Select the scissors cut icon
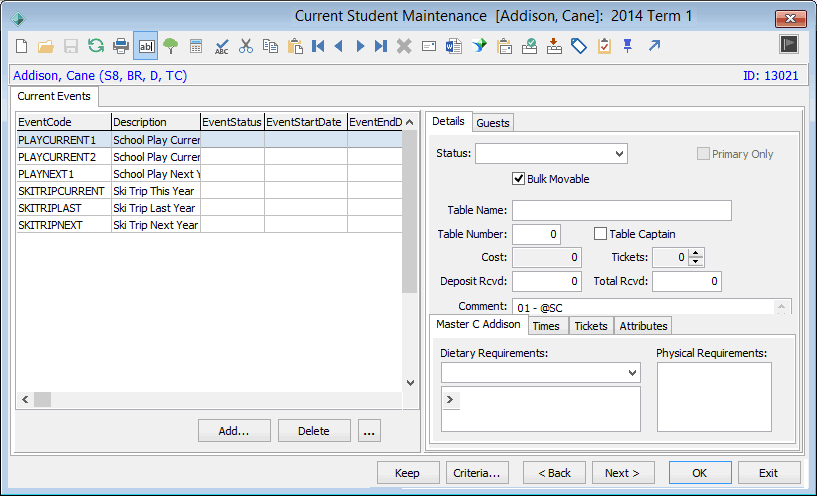The width and height of the screenshot is (817, 496). pos(245,46)
